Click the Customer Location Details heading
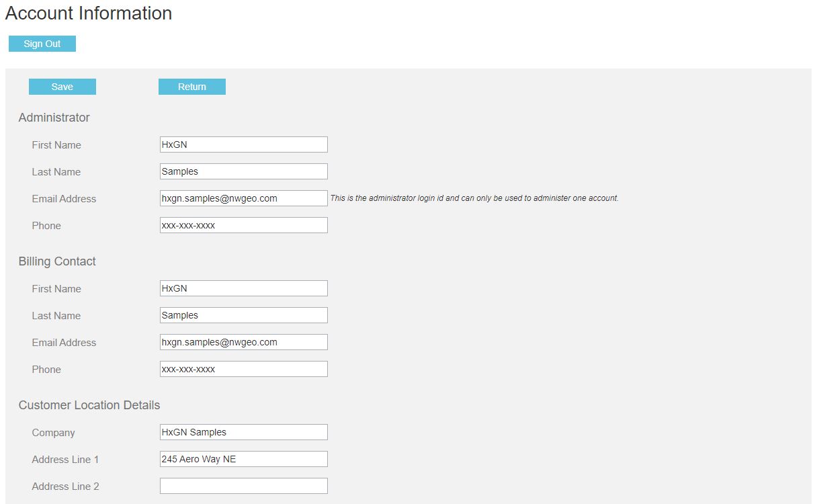Image resolution: width=819 pixels, height=504 pixels. coord(89,405)
